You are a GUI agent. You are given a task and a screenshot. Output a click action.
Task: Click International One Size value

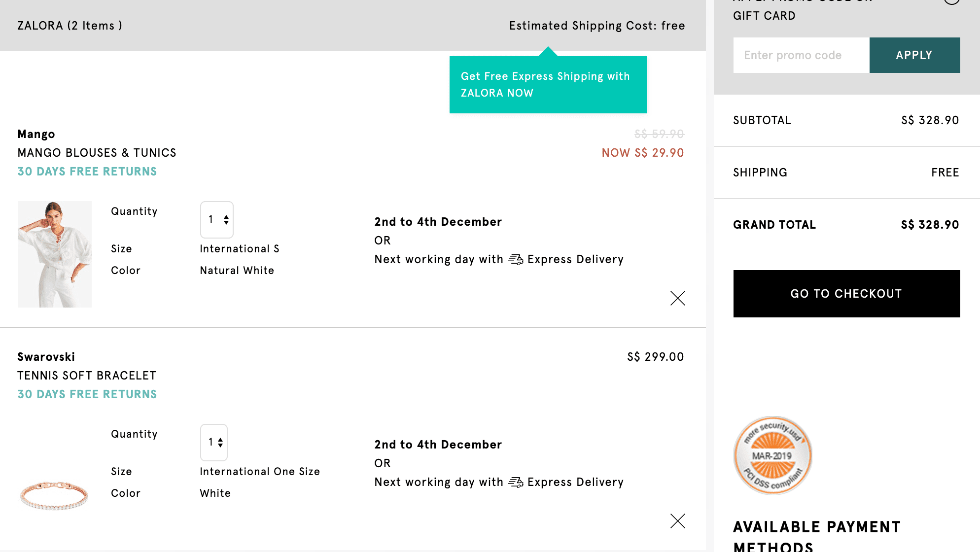[x=260, y=472]
